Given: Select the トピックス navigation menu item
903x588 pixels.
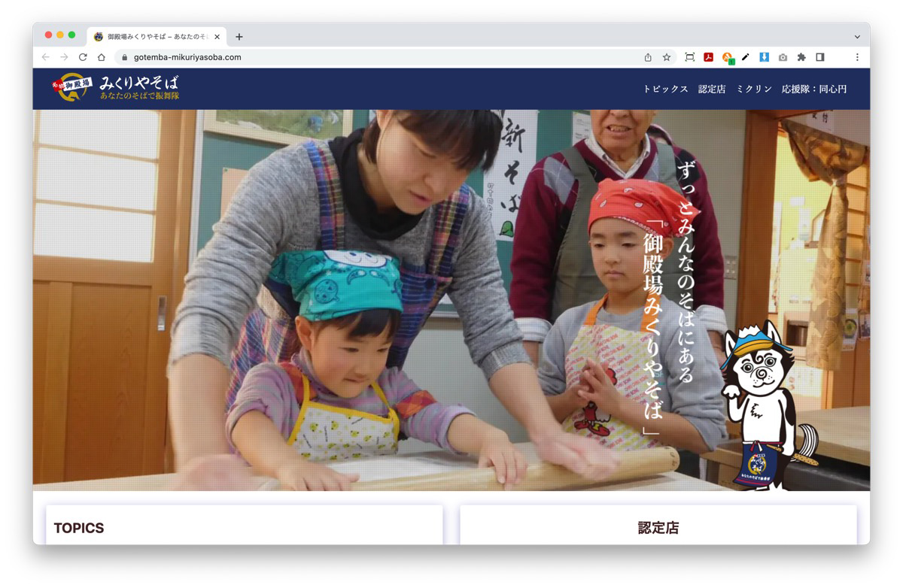Looking at the screenshot, I should (x=665, y=89).
